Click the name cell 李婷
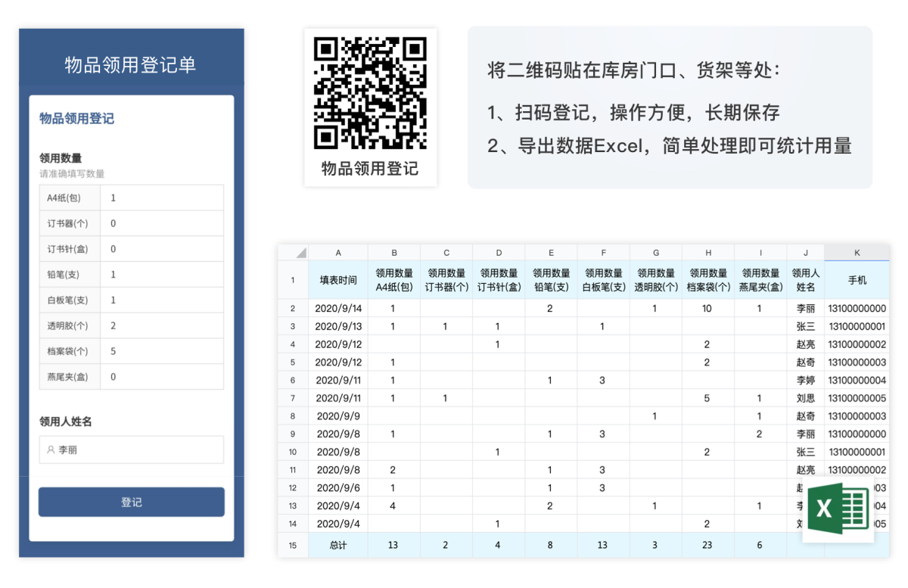908x588 pixels. [805, 381]
